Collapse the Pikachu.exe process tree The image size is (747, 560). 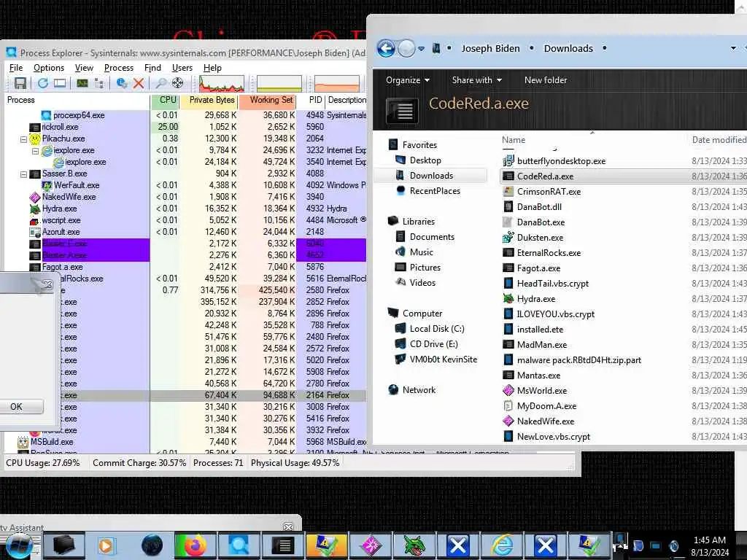tap(23, 139)
